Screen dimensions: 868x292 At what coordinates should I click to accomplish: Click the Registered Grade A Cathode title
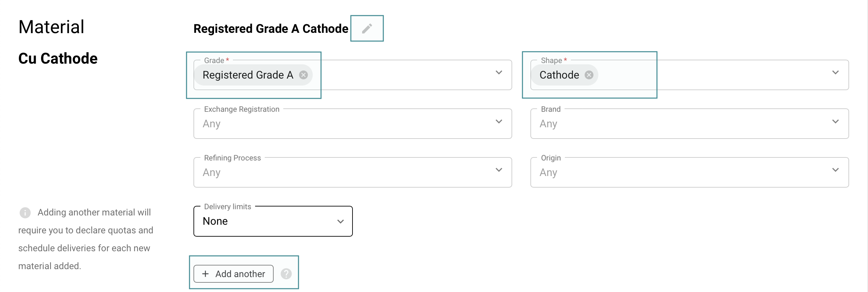271,29
